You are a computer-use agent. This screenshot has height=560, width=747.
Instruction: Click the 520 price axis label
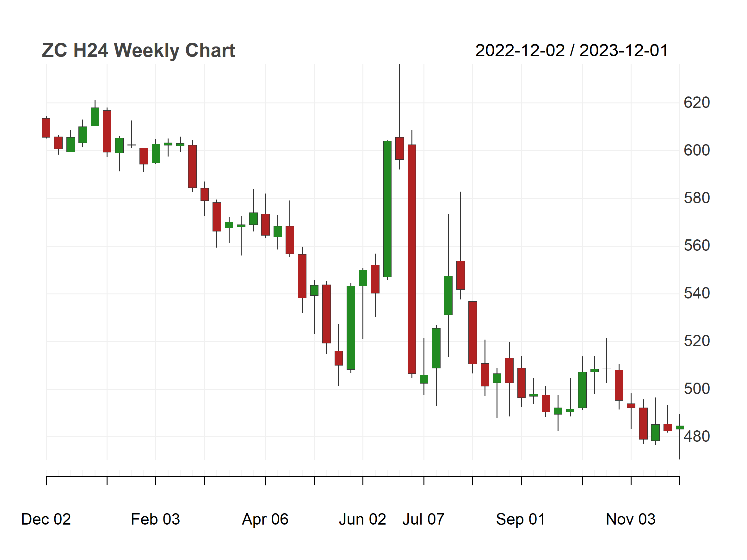point(697,341)
